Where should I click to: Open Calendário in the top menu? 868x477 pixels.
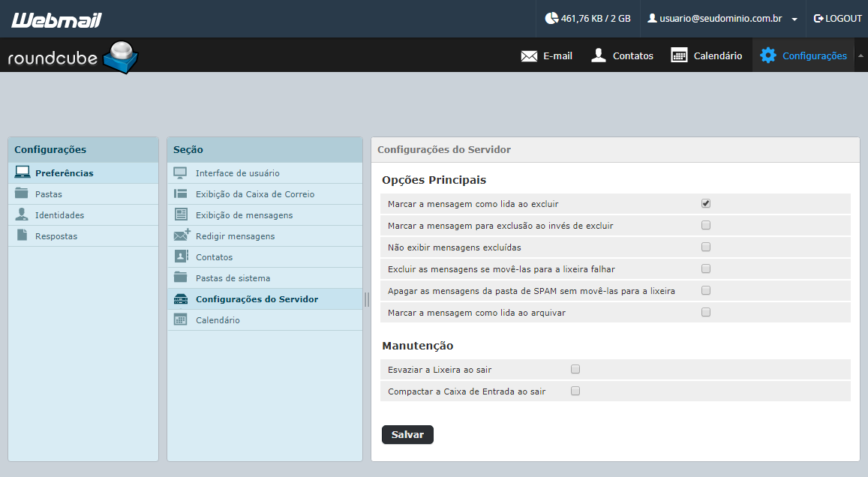pos(707,55)
